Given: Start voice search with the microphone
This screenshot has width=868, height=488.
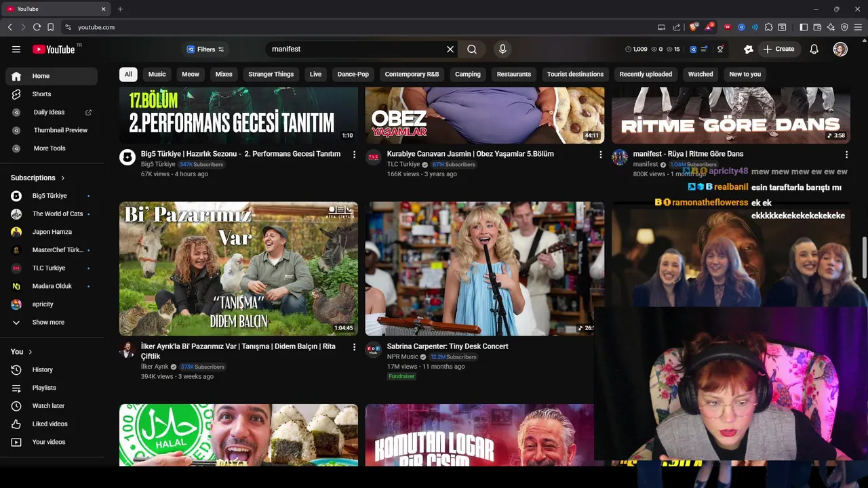Looking at the screenshot, I should click(x=502, y=49).
